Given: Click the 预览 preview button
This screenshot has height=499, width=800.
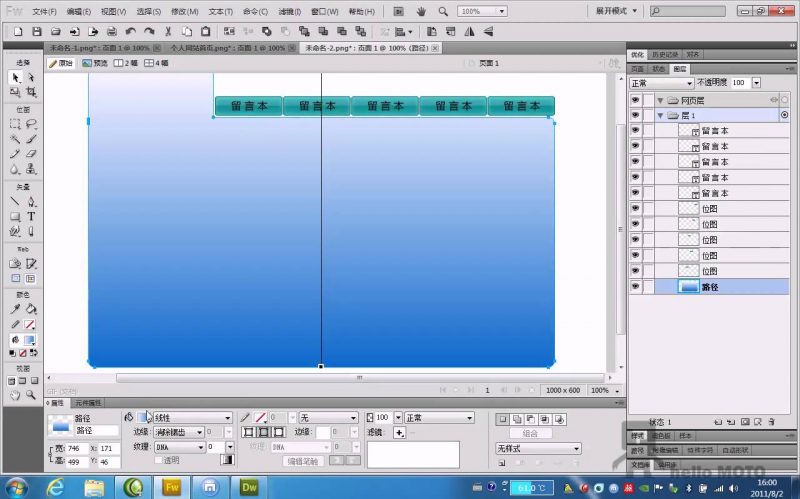Looking at the screenshot, I should point(94,63).
